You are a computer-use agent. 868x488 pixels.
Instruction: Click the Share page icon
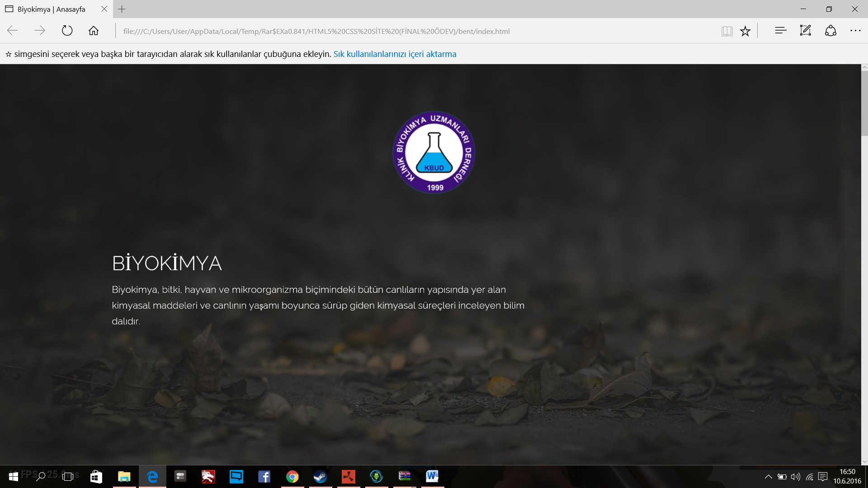[830, 31]
